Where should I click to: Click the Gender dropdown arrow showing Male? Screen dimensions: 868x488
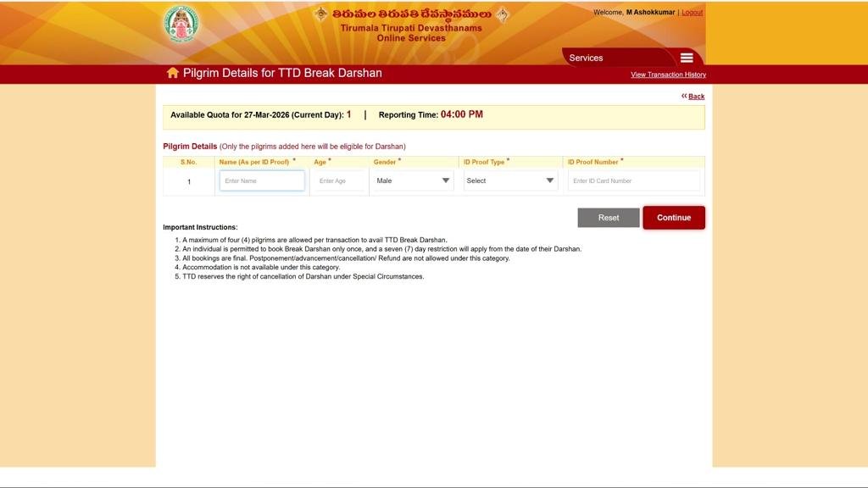[445, 180]
